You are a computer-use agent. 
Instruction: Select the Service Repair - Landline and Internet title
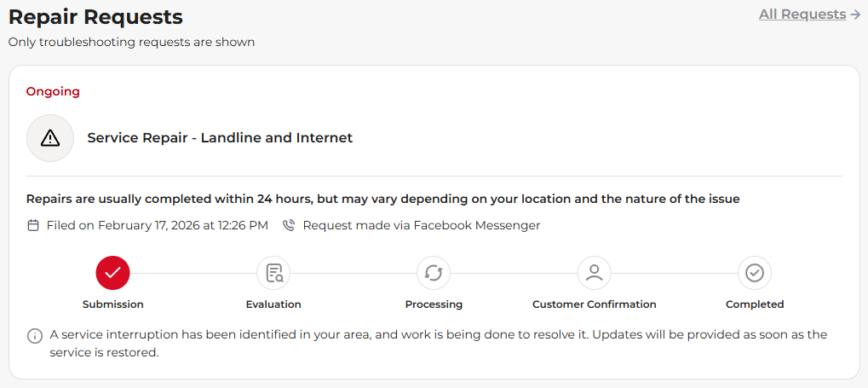(x=220, y=138)
